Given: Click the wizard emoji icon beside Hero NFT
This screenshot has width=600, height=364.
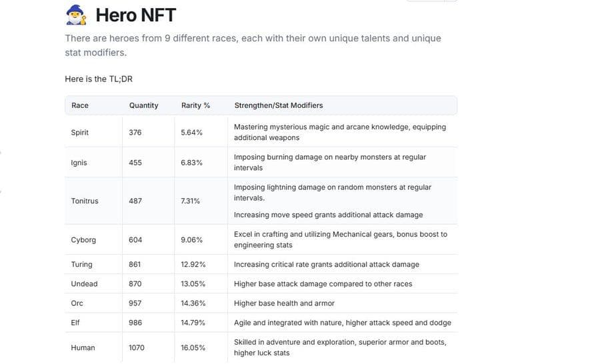Looking at the screenshot, I should (76, 15).
